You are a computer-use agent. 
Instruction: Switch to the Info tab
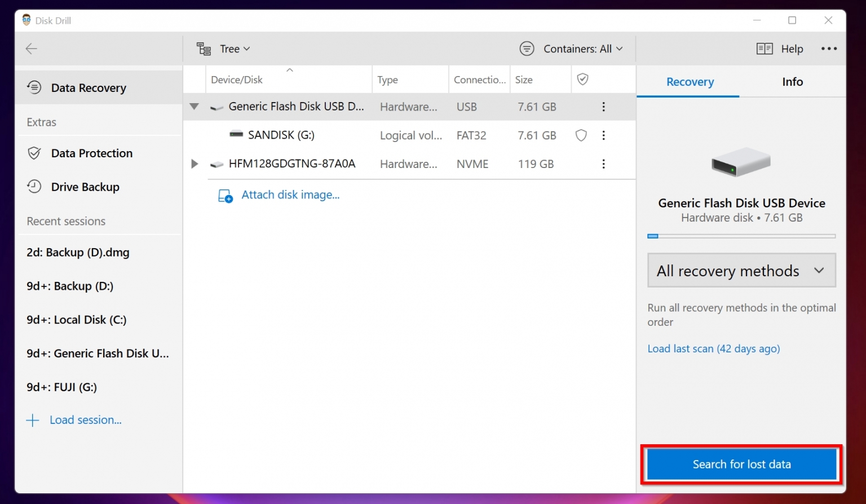coord(792,82)
